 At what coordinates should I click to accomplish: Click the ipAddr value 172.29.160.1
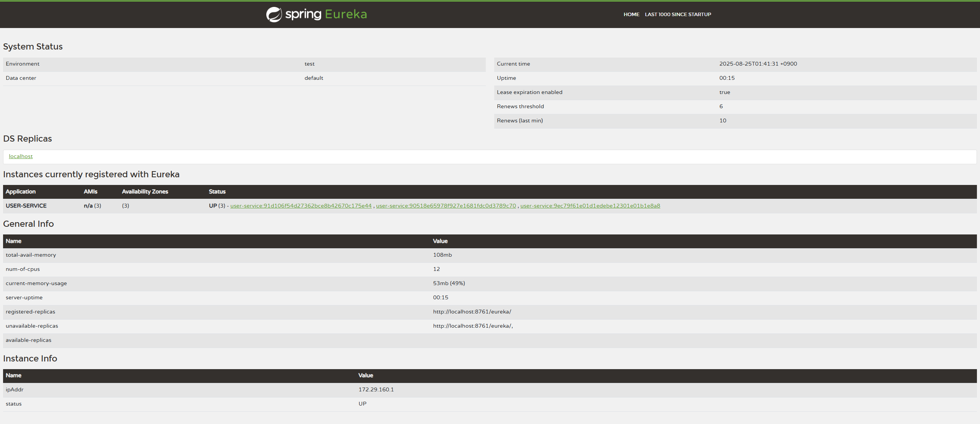point(376,389)
